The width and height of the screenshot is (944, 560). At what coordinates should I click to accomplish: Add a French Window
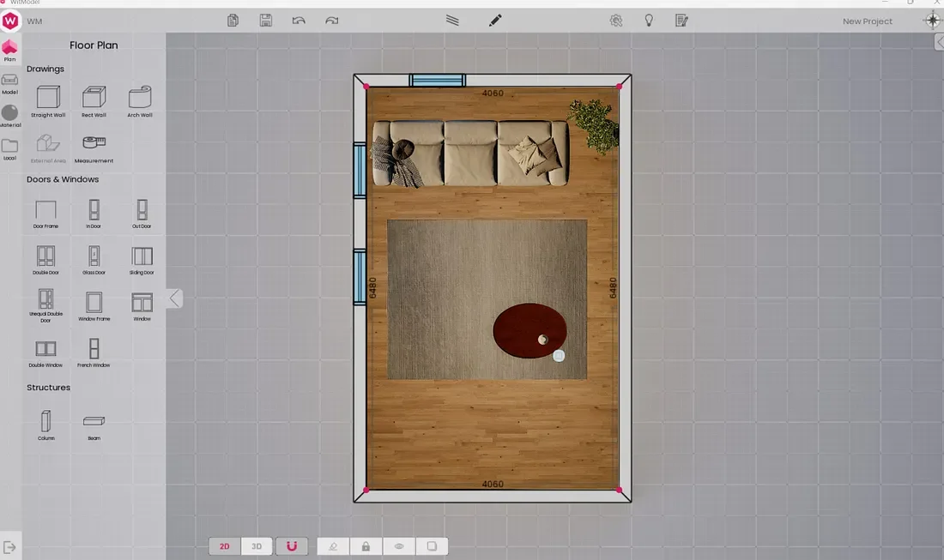click(94, 352)
